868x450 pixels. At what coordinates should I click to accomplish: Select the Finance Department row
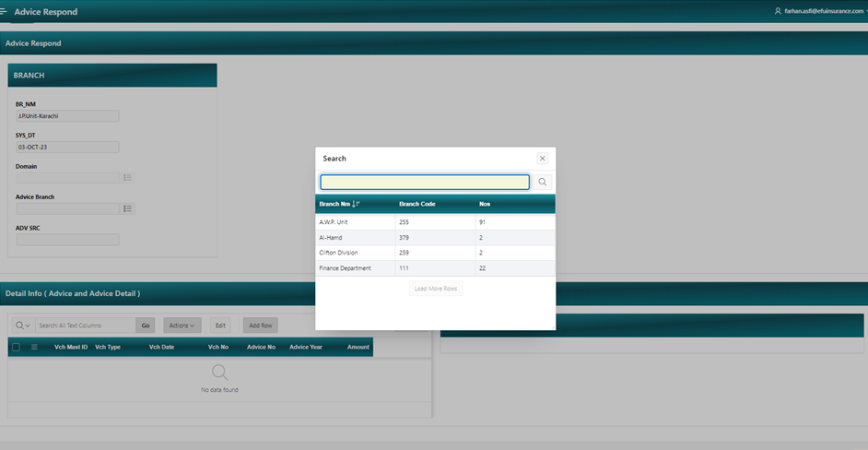point(345,268)
